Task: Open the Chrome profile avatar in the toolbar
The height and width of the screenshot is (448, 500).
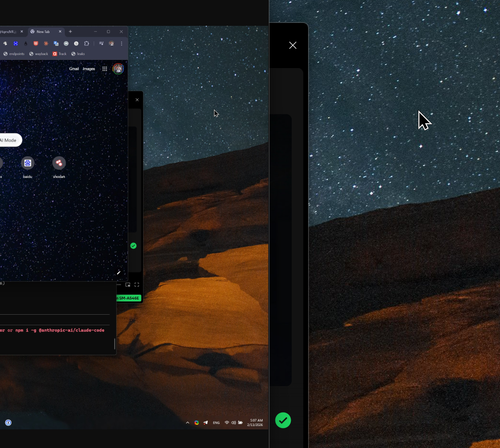Action: (x=111, y=43)
